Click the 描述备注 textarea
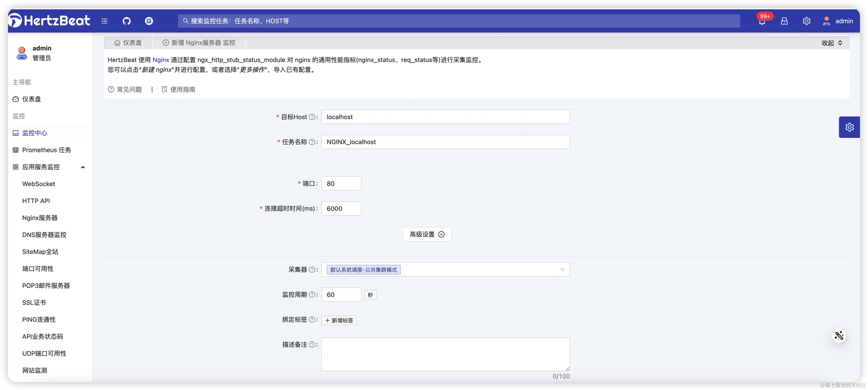 [x=445, y=354]
